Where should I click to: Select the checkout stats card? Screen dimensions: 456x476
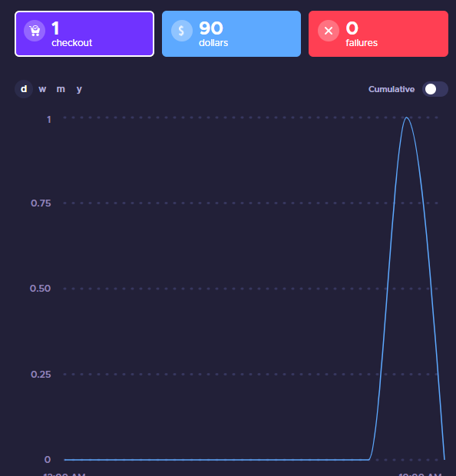[x=84, y=34]
